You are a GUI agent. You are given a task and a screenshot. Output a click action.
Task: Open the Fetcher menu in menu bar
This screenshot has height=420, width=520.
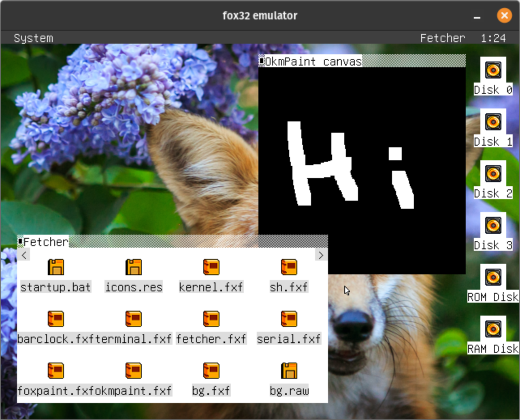443,38
